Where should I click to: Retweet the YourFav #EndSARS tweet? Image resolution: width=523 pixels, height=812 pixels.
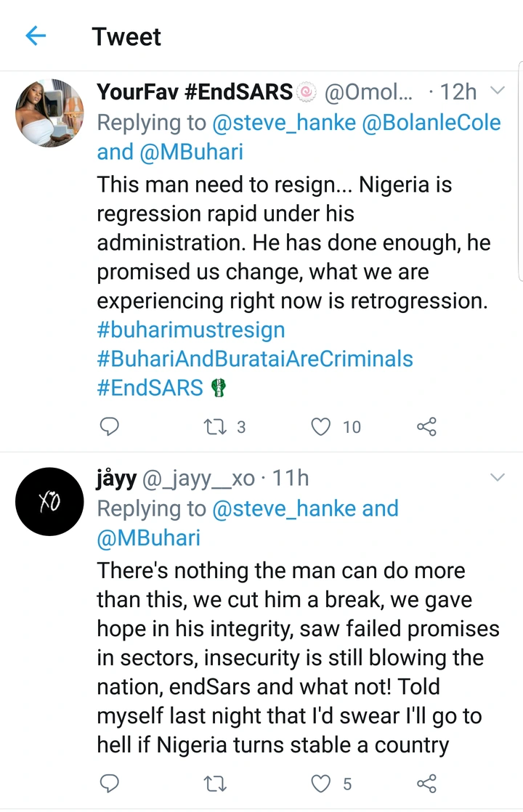pos(216,426)
